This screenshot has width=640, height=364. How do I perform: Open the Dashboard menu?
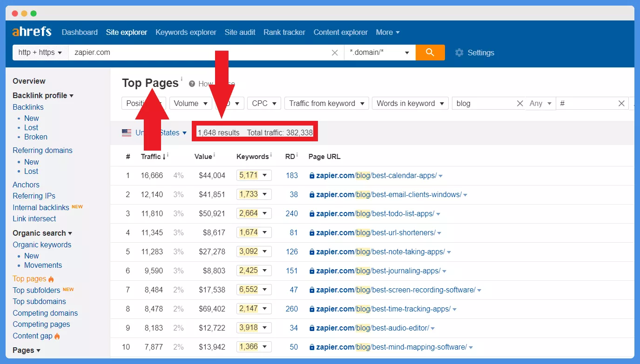pyautogui.click(x=80, y=32)
